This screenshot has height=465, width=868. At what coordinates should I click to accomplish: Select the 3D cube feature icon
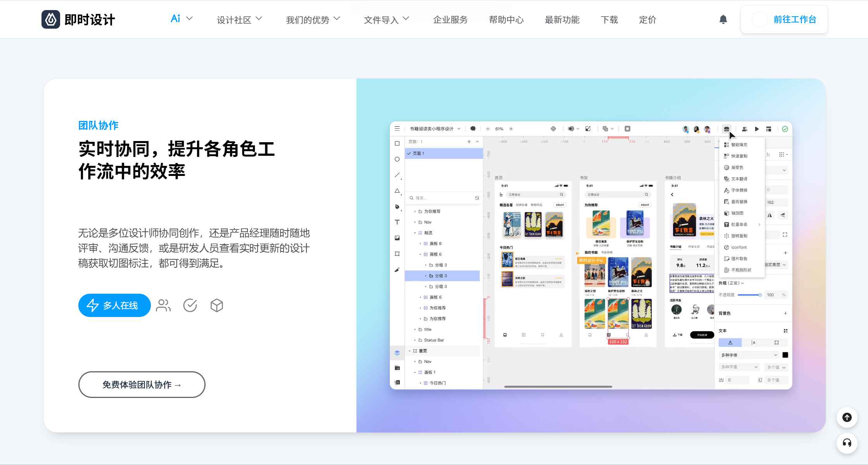pos(217,306)
